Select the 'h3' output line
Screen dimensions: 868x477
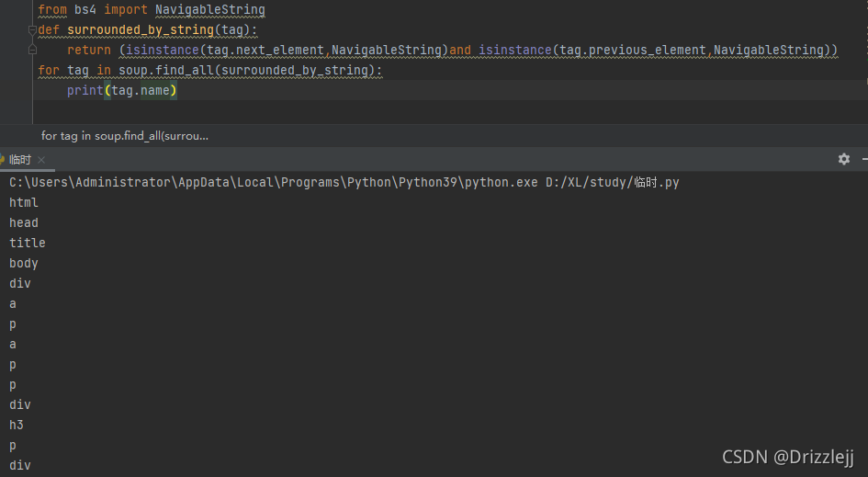pyautogui.click(x=16, y=425)
